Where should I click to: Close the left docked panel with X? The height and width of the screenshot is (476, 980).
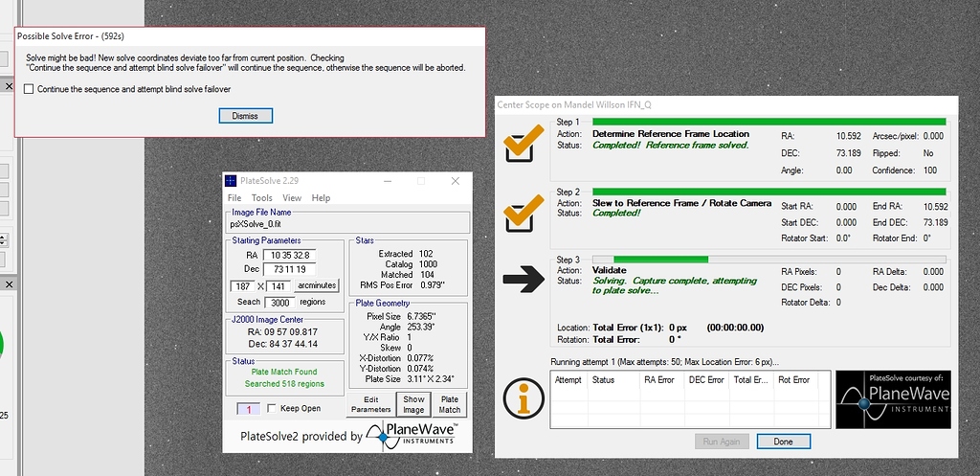7,87
